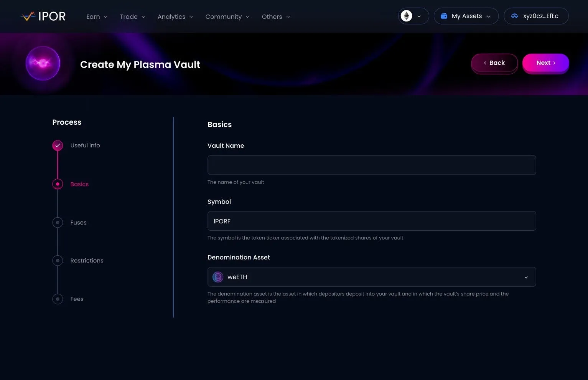Viewport: 588px width, 380px height.
Task: Open the Community menu
Action: pos(227,17)
